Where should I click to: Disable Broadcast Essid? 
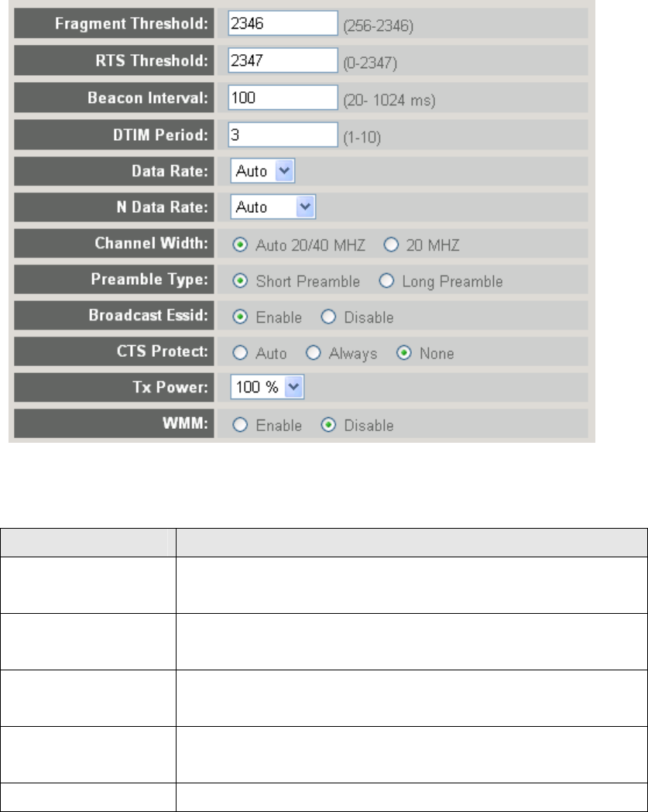point(327,317)
